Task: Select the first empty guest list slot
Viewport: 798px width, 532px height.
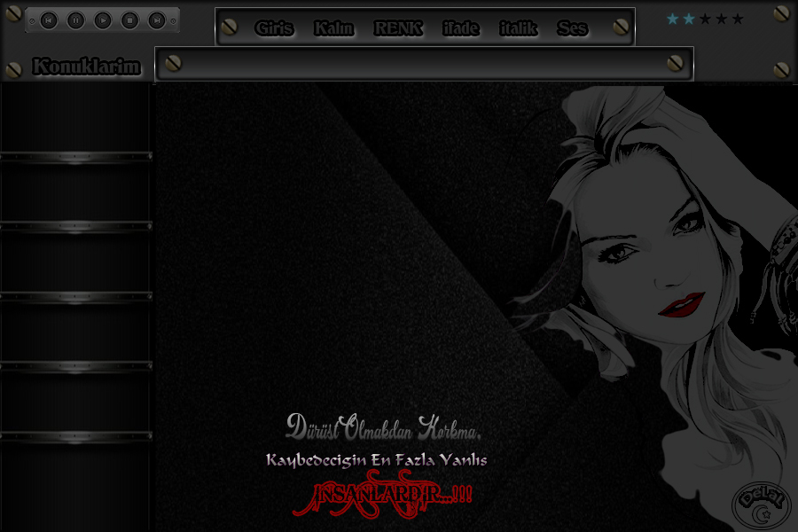Action: [x=75, y=120]
